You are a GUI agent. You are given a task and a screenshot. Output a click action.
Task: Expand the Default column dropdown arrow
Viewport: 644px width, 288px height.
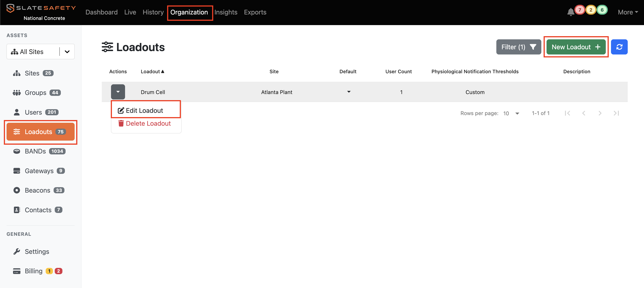[x=349, y=92]
